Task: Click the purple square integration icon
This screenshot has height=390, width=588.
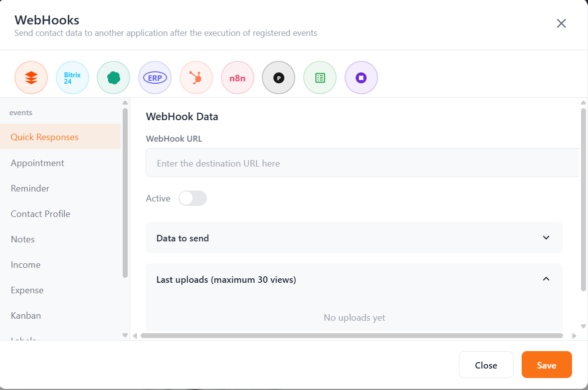Action: point(361,77)
